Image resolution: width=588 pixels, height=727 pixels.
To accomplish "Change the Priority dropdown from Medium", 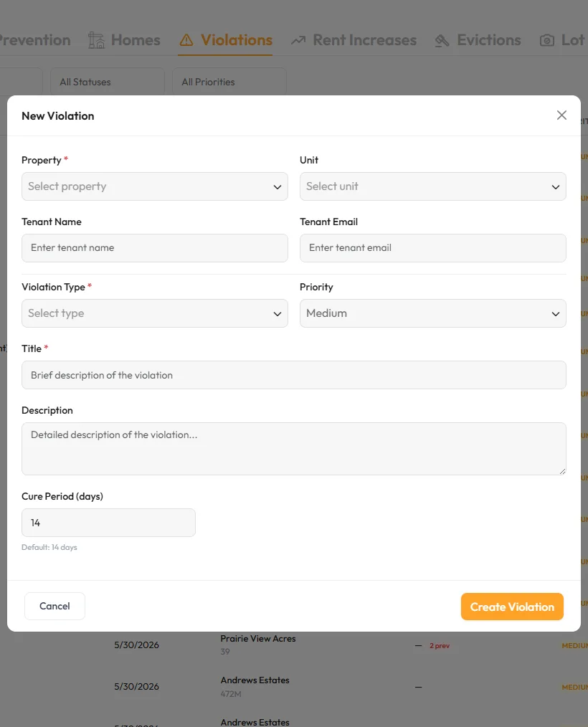I will pyautogui.click(x=432, y=313).
